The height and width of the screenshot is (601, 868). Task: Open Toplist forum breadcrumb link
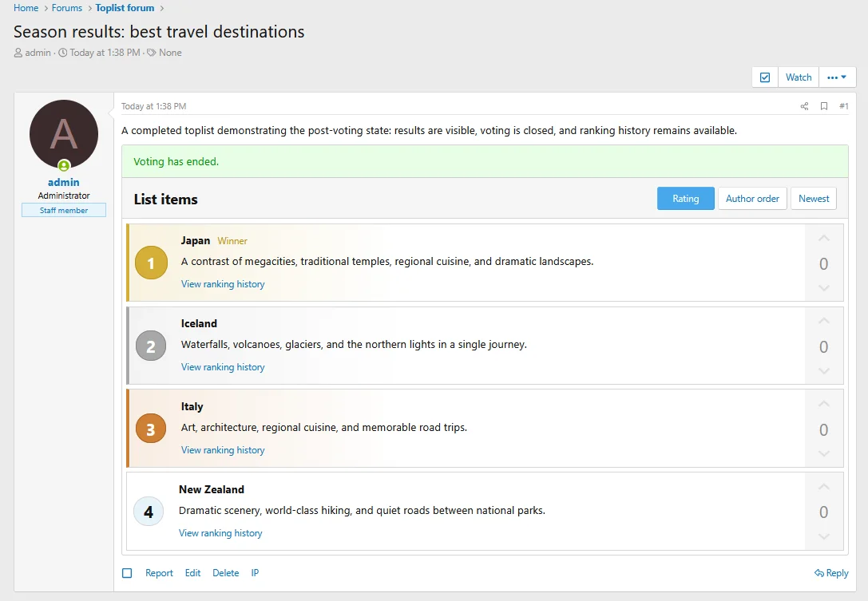click(125, 8)
